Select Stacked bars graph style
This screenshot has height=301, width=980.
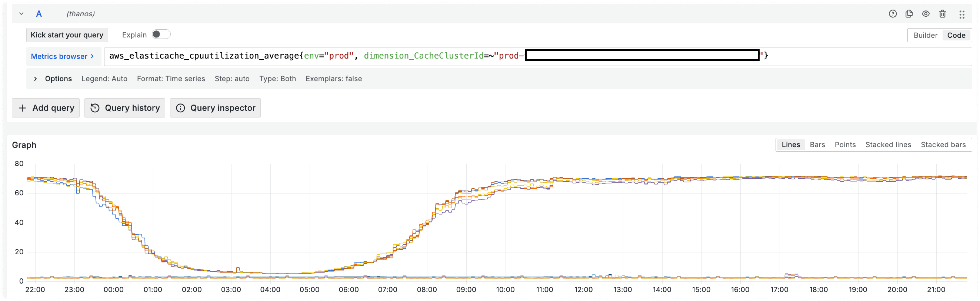point(943,145)
